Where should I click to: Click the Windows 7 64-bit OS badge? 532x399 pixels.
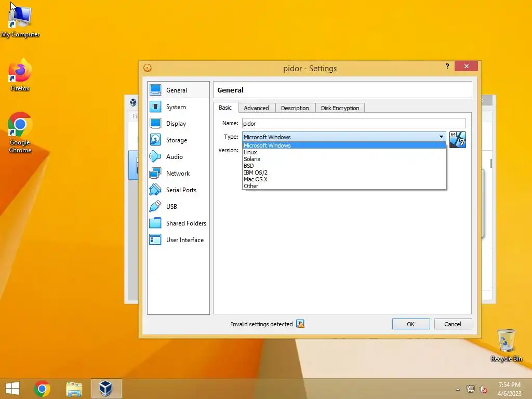457,140
